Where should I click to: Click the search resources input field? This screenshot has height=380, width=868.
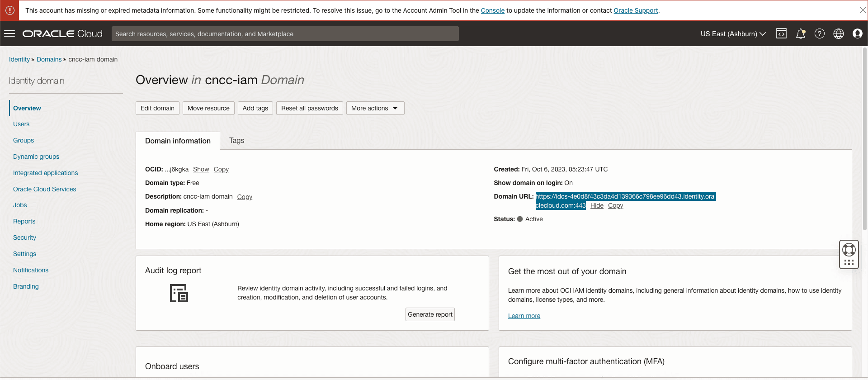[x=285, y=33]
